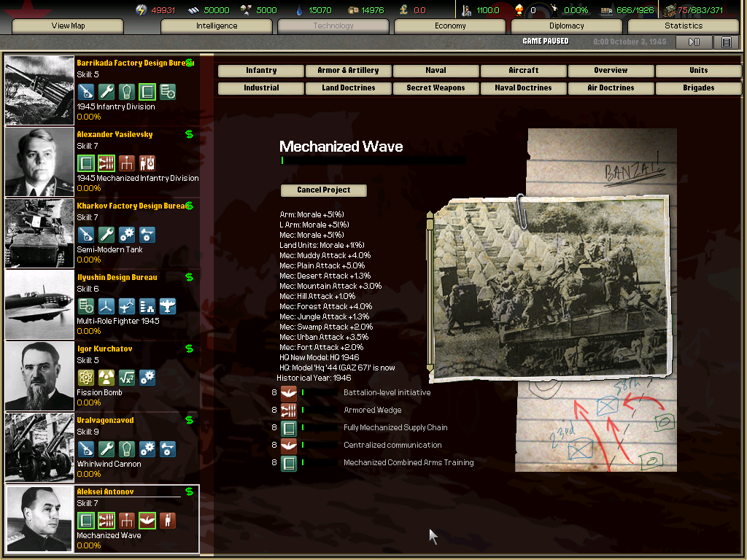Open the Intelligence screen

(x=217, y=26)
